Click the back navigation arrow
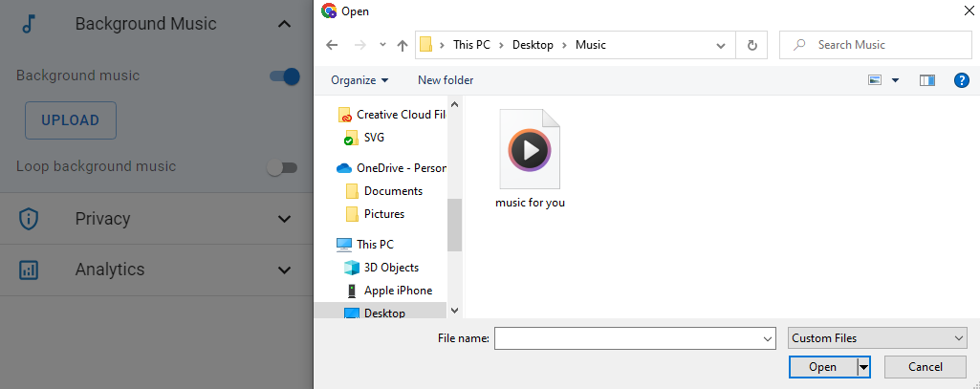980x389 pixels. coord(332,45)
